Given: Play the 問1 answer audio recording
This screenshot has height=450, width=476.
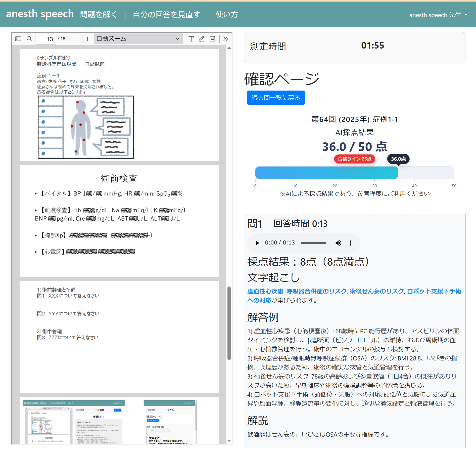Looking at the screenshot, I should click(x=257, y=243).
